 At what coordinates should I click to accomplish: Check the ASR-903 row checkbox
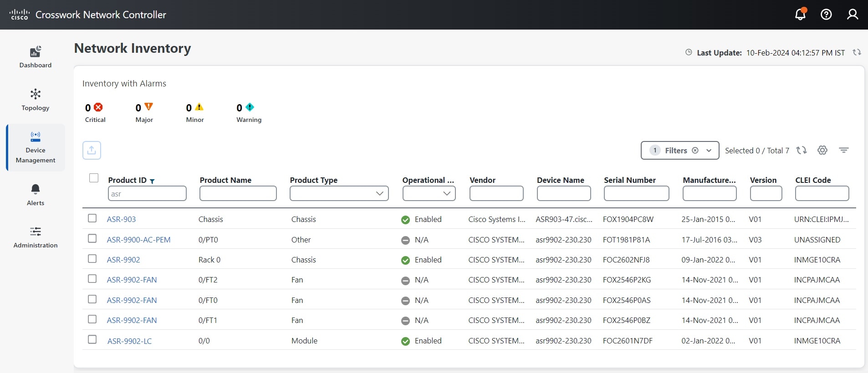[92, 218]
